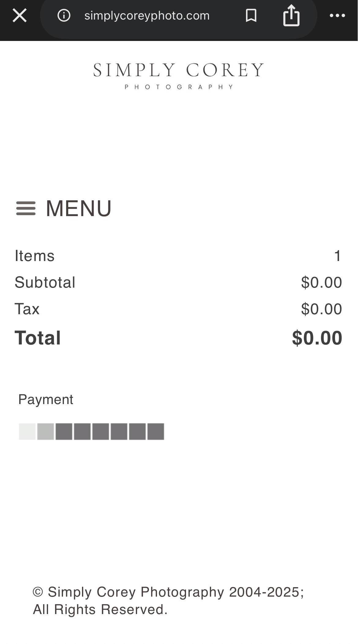Close the in-app browser with the X
This screenshot has height=644, width=358.
(x=20, y=15)
